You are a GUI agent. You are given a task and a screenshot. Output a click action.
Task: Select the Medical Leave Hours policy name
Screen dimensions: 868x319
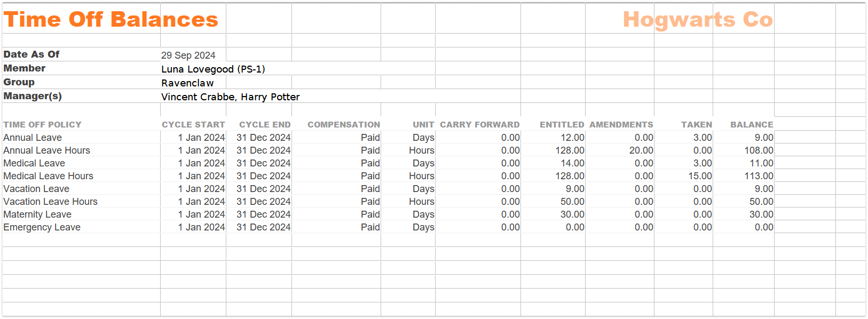tap(48, 176)
